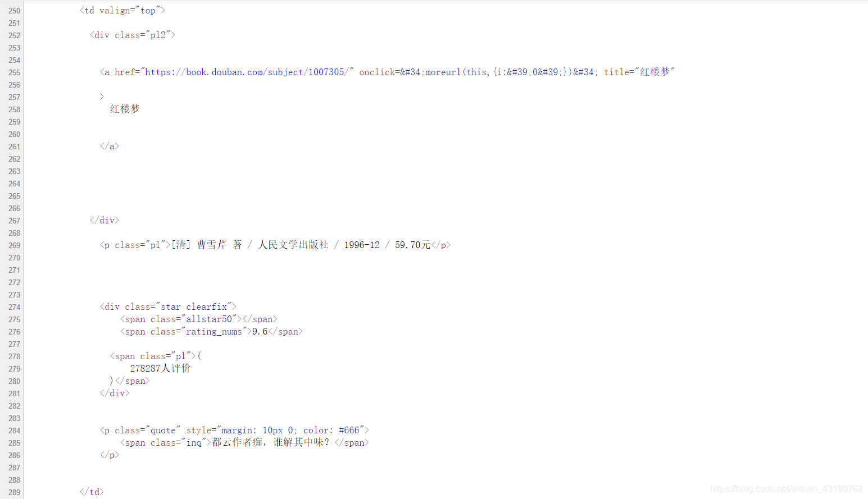Click the title="红楼梦" attribute

[x=639, y=72]
